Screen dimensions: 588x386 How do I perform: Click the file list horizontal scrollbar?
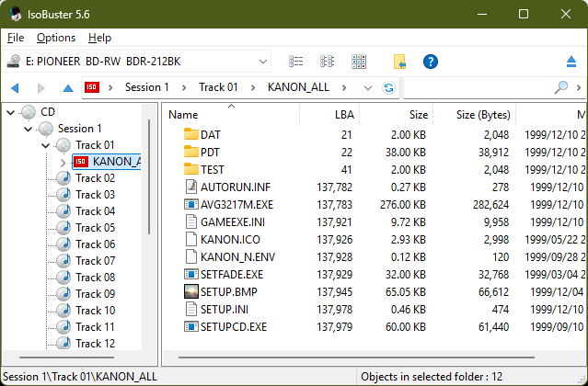tap(357, 358)
